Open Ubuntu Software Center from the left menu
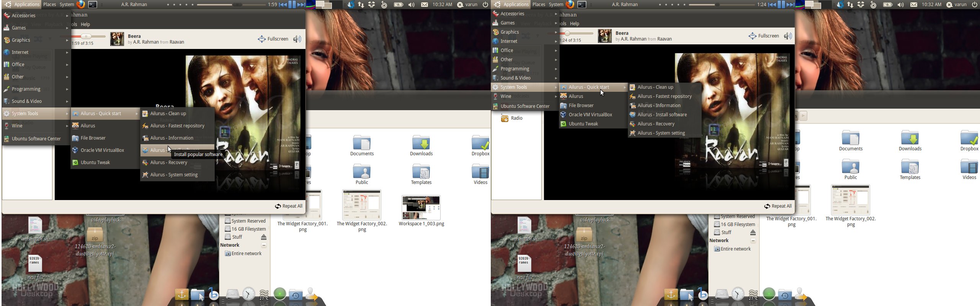The height and width of the screenshot is (306, 980). [x=36, y=139]
